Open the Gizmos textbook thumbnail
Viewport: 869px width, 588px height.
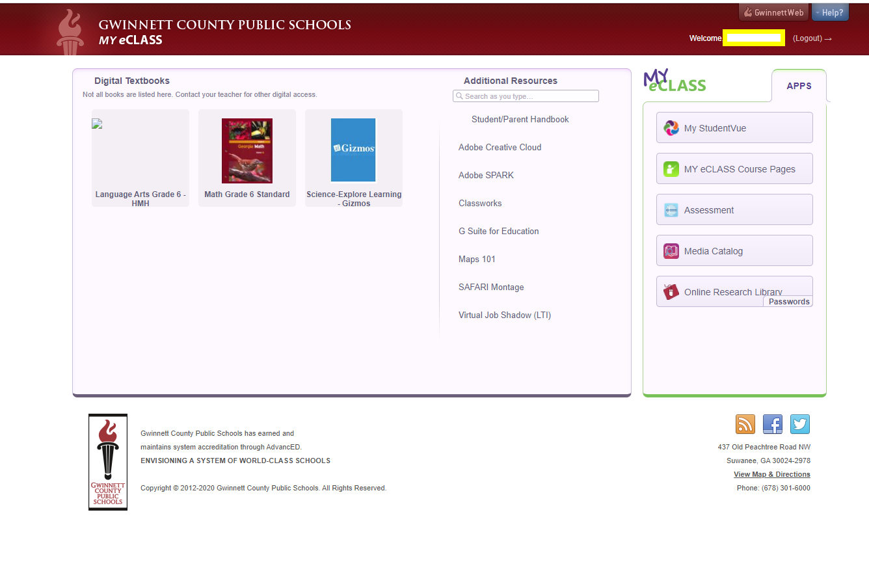pyautogui.click(x=353, y=150)
